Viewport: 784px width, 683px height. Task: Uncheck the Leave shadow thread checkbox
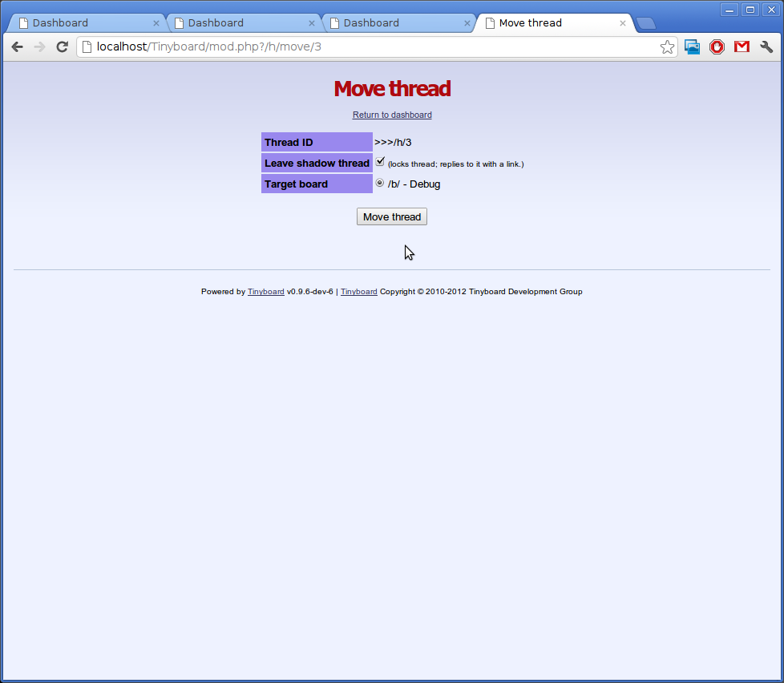tap(380, 162)
